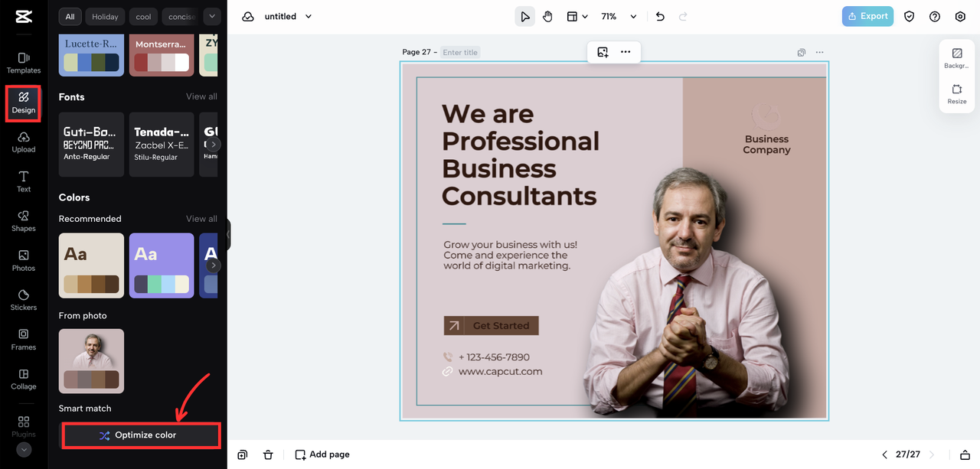Image resolution: width=980 pixels, height=469 pixels.
Task: Click the duplicate page icon in bottom bar
Action: (x=243, y=454)
